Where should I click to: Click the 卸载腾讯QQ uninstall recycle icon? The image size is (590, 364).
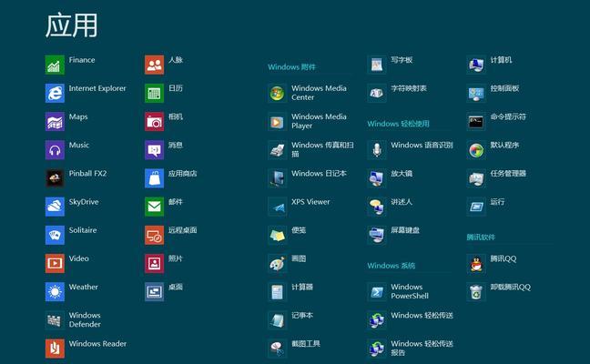(476, 292)
